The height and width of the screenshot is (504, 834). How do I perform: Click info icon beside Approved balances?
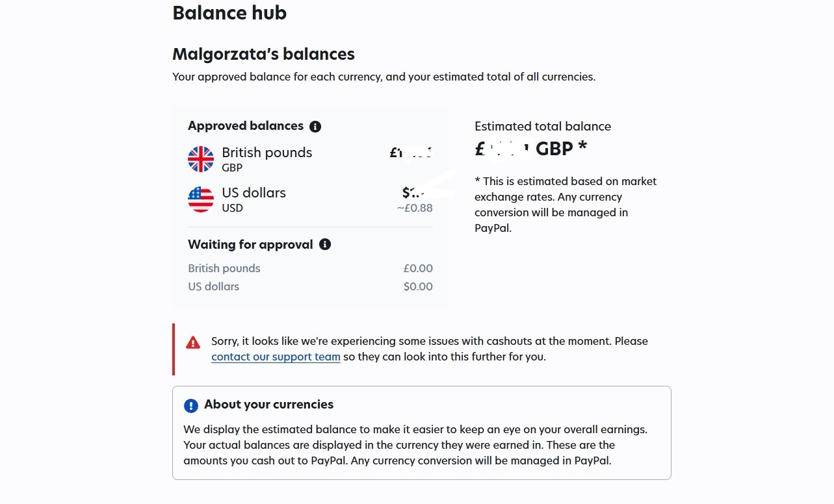315,127
